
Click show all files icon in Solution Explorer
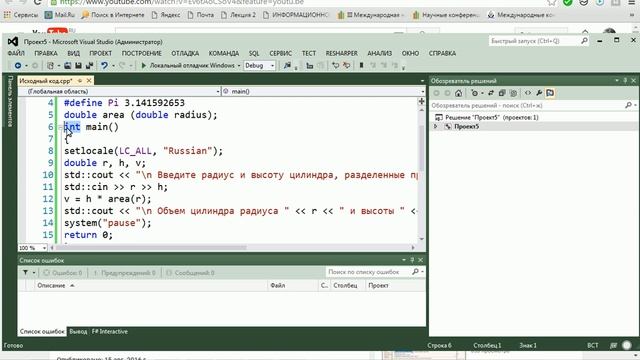point(513,93)
